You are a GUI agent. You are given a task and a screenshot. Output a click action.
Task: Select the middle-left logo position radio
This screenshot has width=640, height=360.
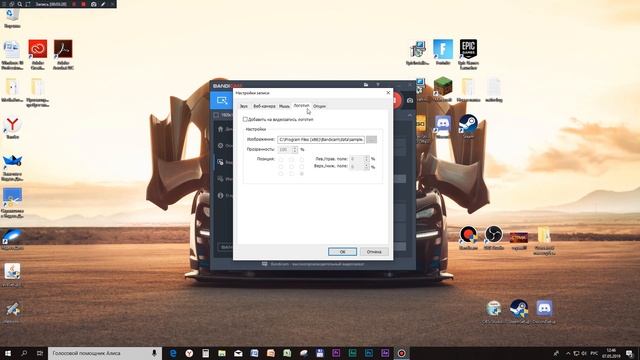pos(281,167)
